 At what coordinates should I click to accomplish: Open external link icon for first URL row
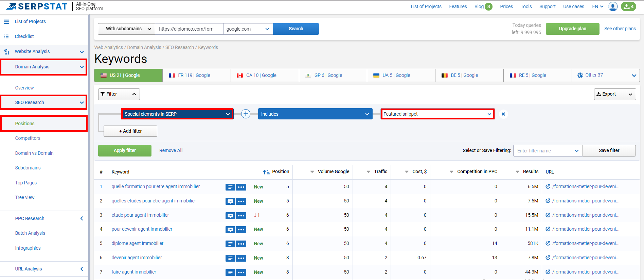548,186
